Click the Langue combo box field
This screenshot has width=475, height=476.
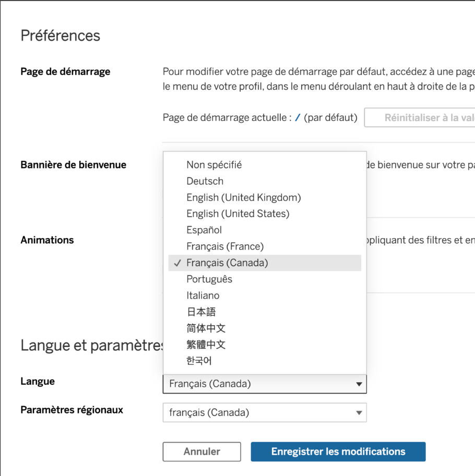pyautogui.click(x=256, y=384)
